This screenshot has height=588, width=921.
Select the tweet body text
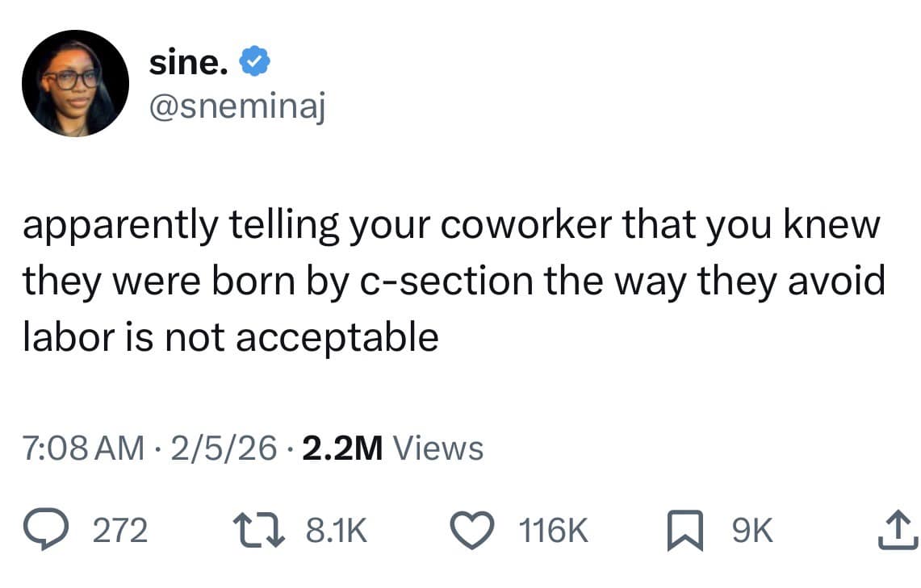[452, 280]
